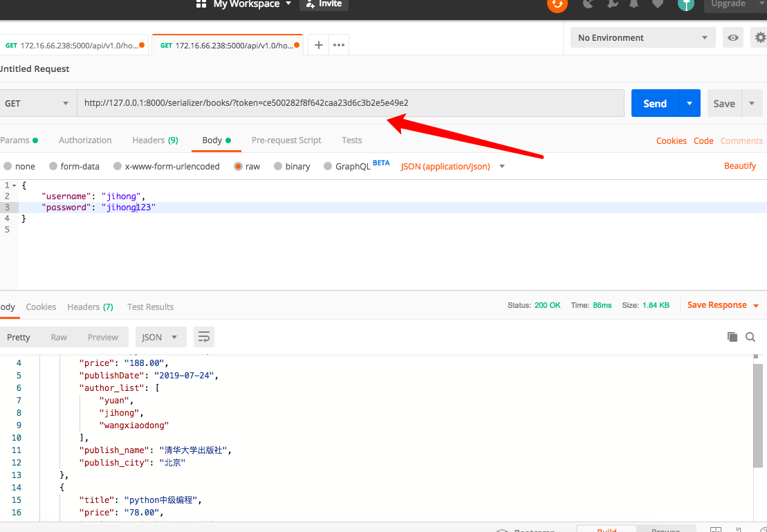767x532 pixels.
Task: Click the heart icon in header
Action: 658,4
